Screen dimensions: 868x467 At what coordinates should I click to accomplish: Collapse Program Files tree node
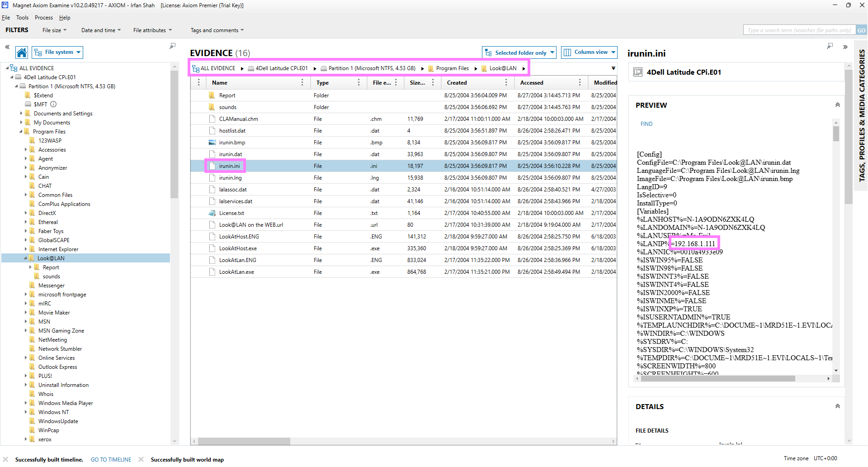pyautogui.click(x=21, y=131)
